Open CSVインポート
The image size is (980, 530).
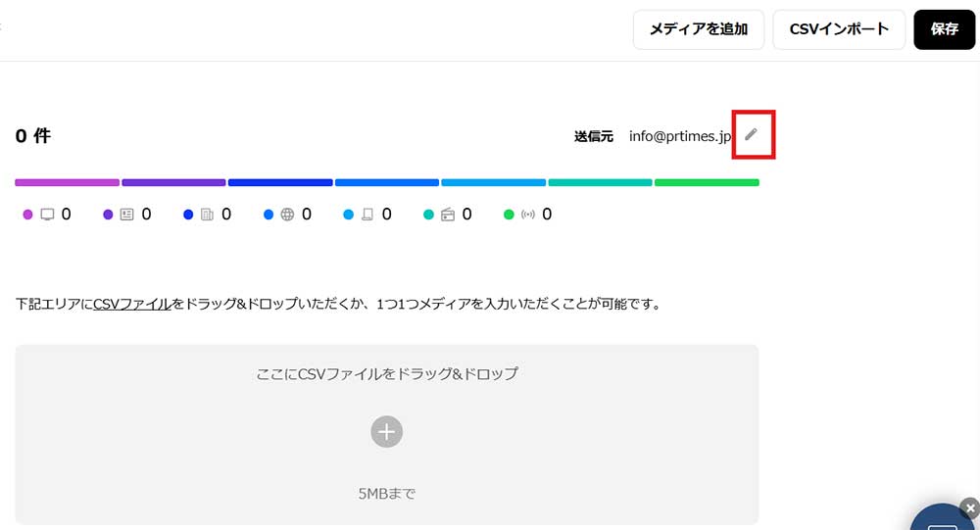pos(839,29)
